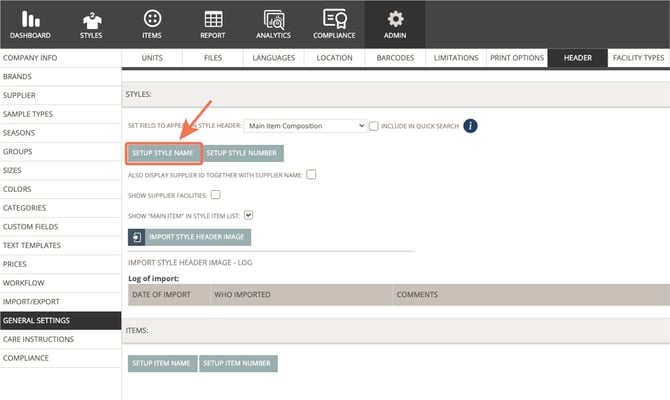
Task: Open the Items section icon
Action: (x=152, y=19)
